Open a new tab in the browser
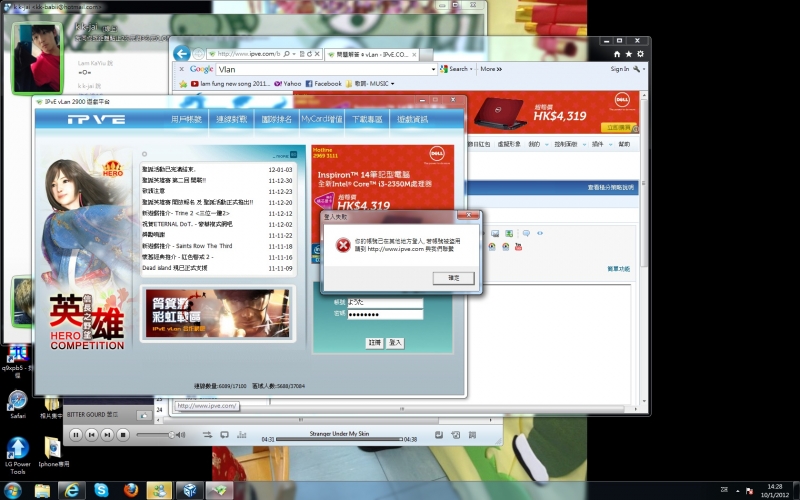Viewport: 800px width, 500px height. [x=427, y=54]
